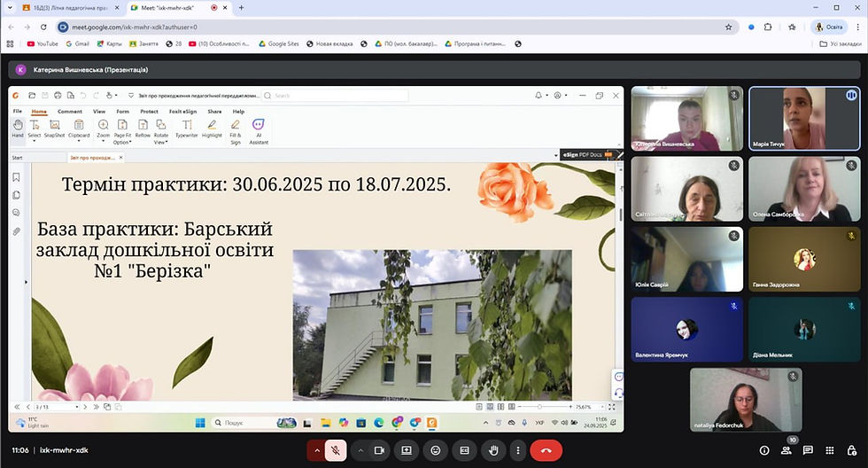Open the Заняття bookmark
Image resolution: width=868 pixels, height=468 pixels.
coord(143,43)
